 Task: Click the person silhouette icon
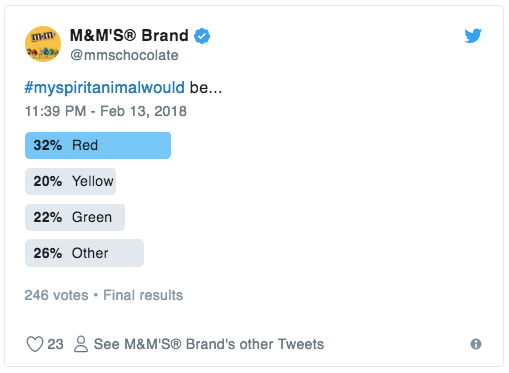tap(81, 344)
